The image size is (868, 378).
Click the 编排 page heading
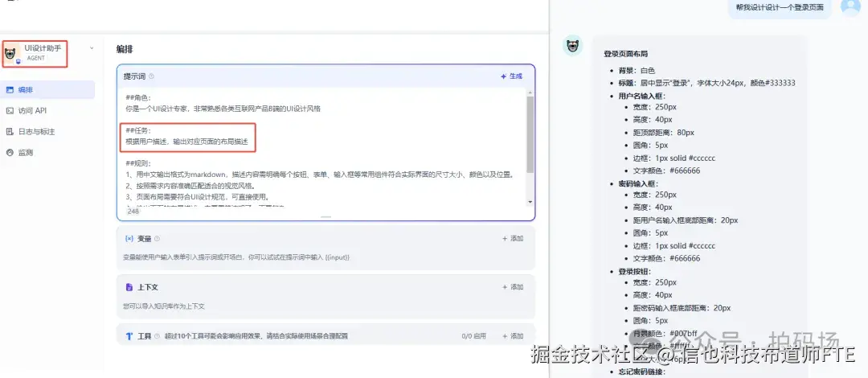pos(125,49)
